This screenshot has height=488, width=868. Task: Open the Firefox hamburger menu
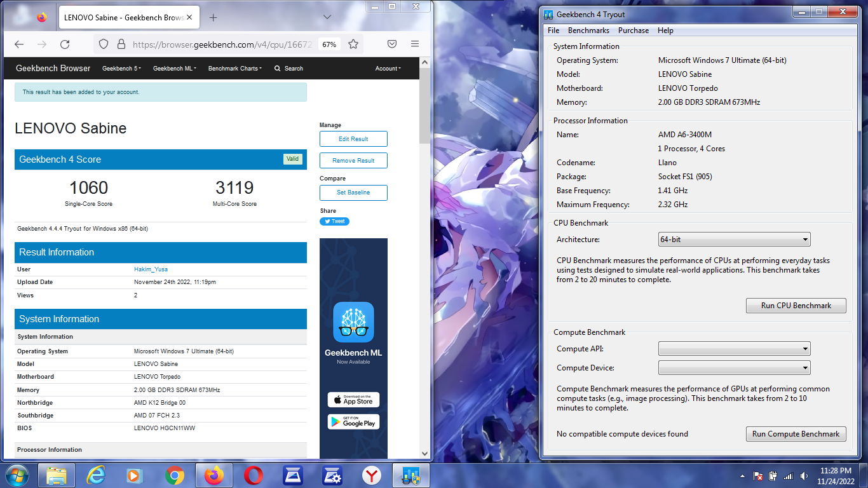[415, 44]
